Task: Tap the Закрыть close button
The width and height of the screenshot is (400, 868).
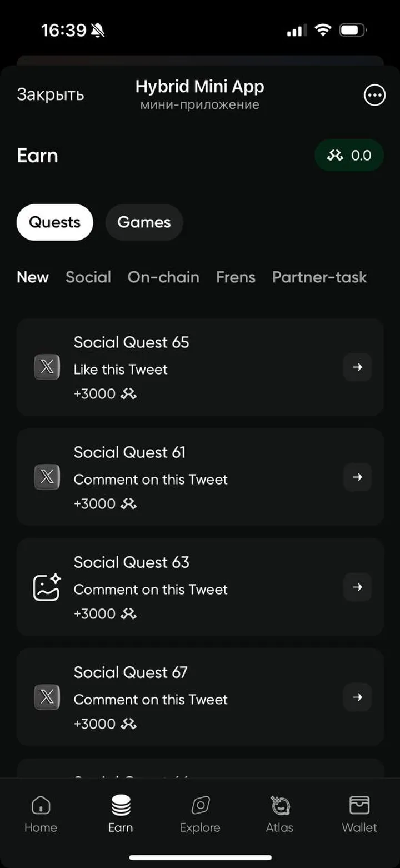Action: point(51,95)
